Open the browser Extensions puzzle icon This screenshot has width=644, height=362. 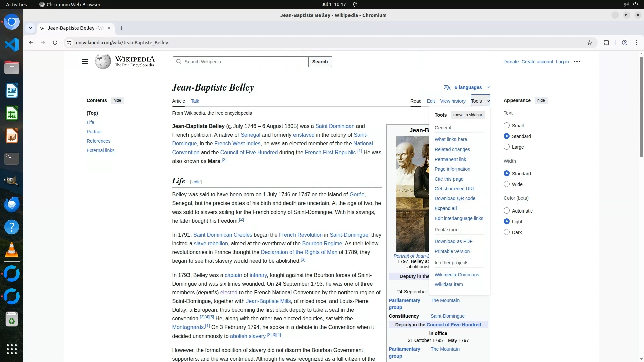(606, 43)
